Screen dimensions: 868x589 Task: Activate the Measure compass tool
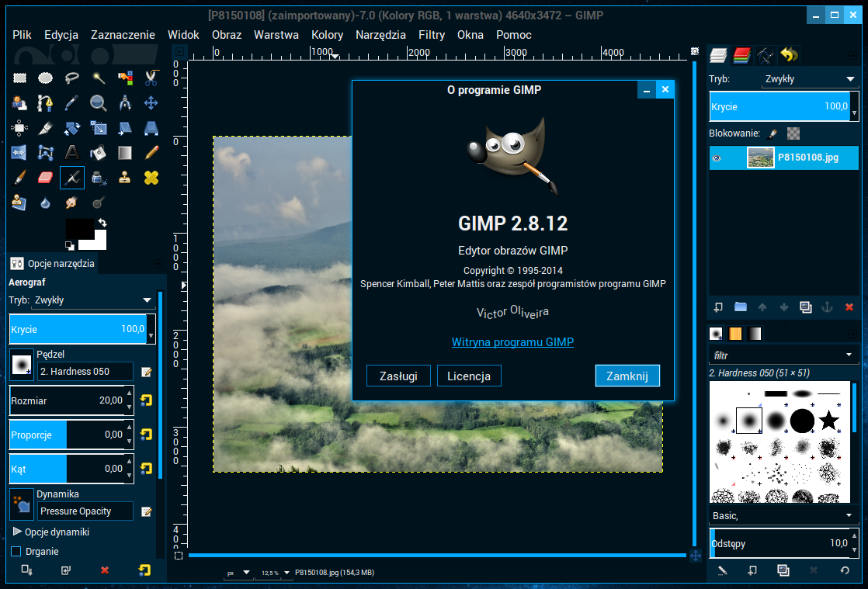pyautogui.click(x=125, y=103)
